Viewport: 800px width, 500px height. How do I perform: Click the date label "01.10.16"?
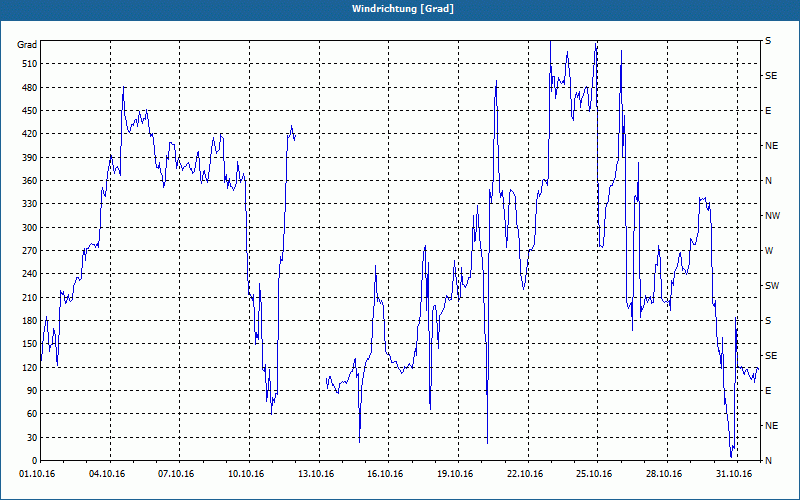(37, 474)
